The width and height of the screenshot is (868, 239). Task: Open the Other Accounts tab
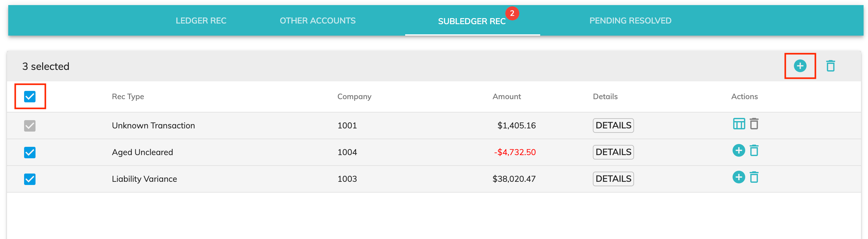317,21
